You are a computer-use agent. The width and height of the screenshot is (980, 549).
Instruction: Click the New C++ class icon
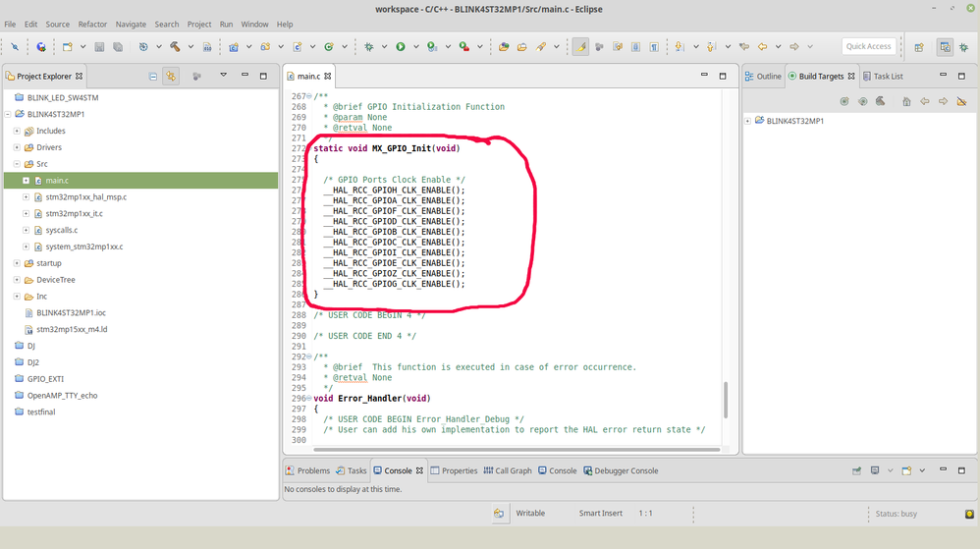coord(329,46)
